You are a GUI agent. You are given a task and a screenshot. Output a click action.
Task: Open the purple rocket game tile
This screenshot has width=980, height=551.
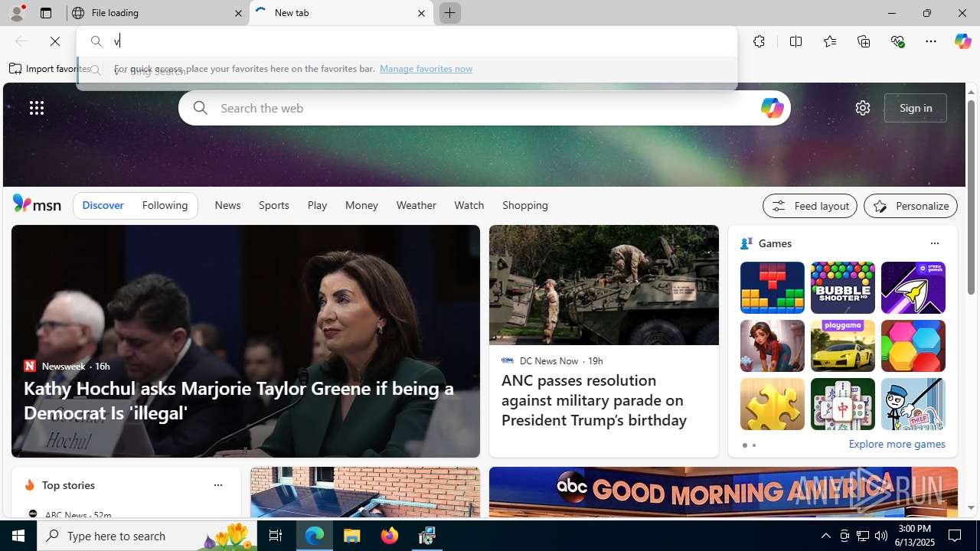(x=913, y=288)
